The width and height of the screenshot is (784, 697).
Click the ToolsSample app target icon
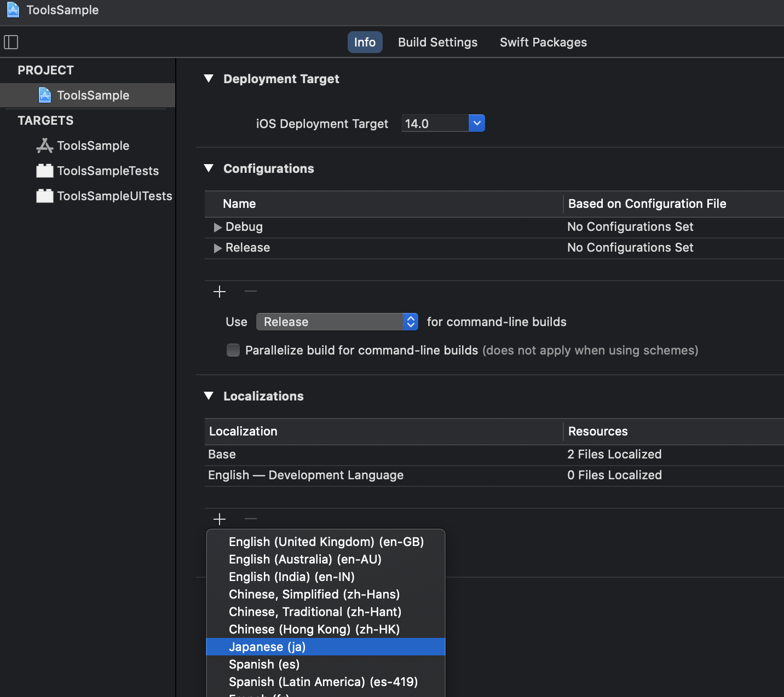pyautogui.click(x=44, y=146)
